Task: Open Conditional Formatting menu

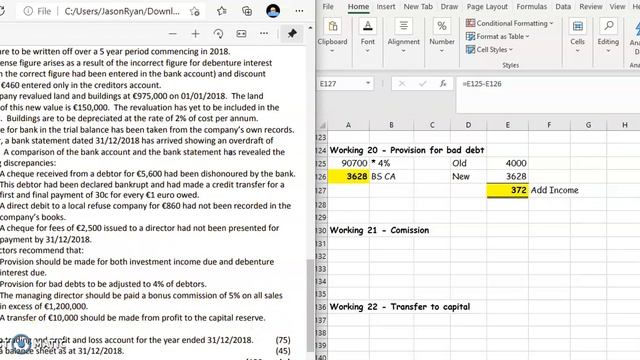Action: [510, 23]
